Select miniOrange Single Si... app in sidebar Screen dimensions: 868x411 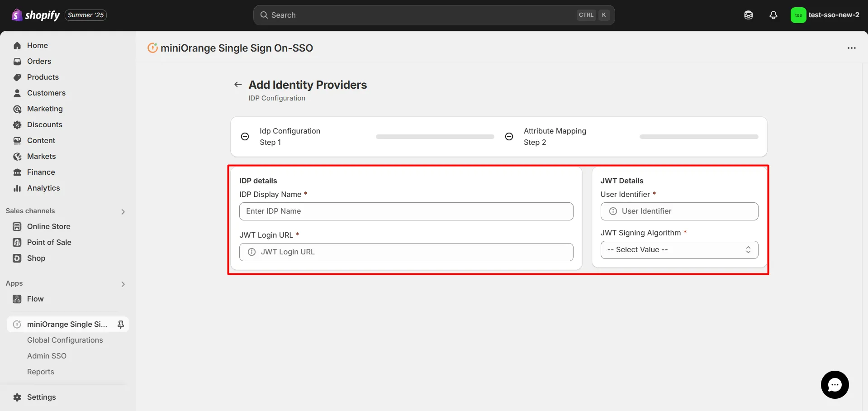[x=68, y=324]
